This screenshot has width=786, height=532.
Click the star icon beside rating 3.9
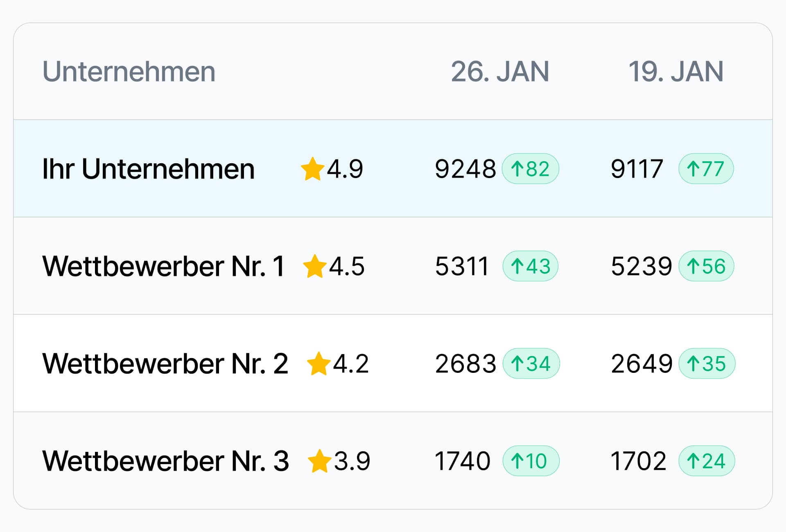pos(319,461)
